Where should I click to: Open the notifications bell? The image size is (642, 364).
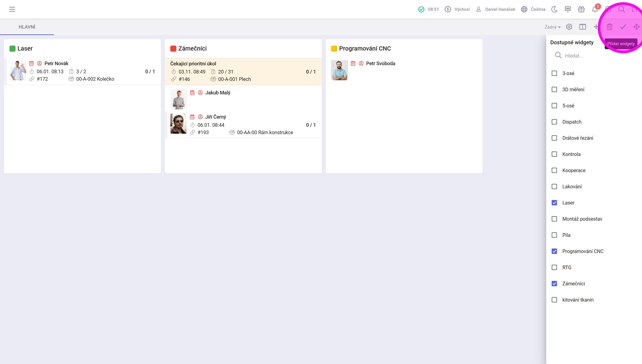click(595, 9)
